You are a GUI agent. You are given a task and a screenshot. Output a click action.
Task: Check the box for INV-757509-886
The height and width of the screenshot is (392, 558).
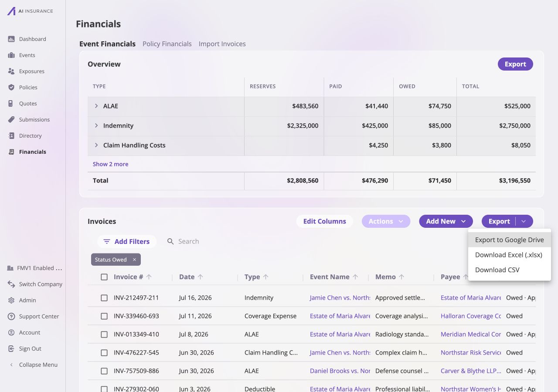click(104, 371)
